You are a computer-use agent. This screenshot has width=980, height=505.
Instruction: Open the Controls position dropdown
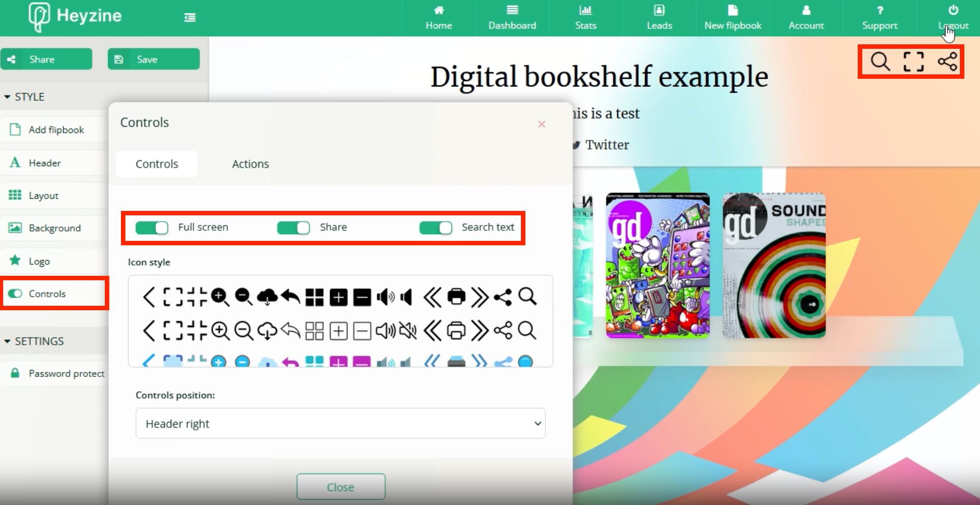[x=340, y=423]
